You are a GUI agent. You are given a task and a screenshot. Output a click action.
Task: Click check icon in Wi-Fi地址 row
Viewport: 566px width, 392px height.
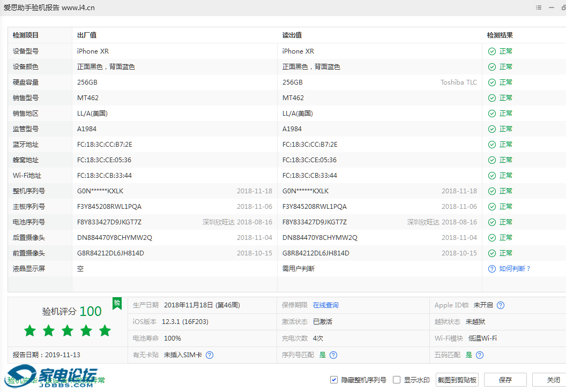pyautogui.click(x=491, y=176)
